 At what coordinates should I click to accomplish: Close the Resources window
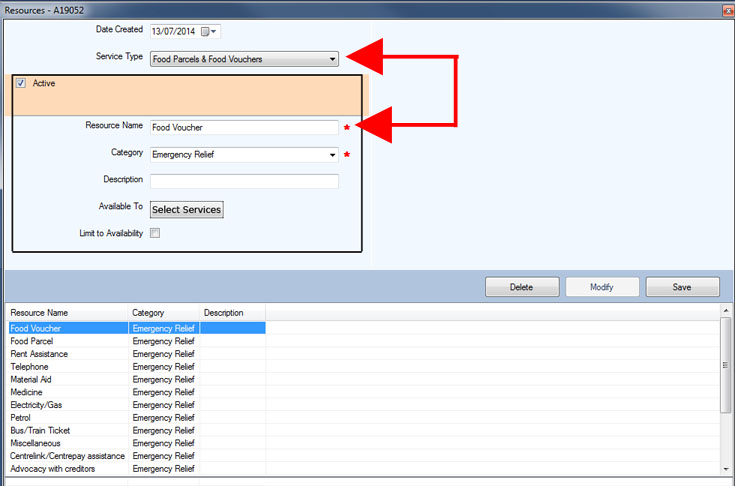(x=724, y=8)
